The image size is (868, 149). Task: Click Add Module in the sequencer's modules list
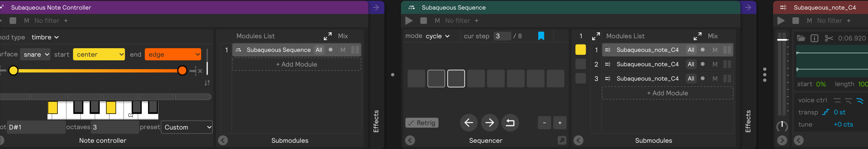(667, 93)
